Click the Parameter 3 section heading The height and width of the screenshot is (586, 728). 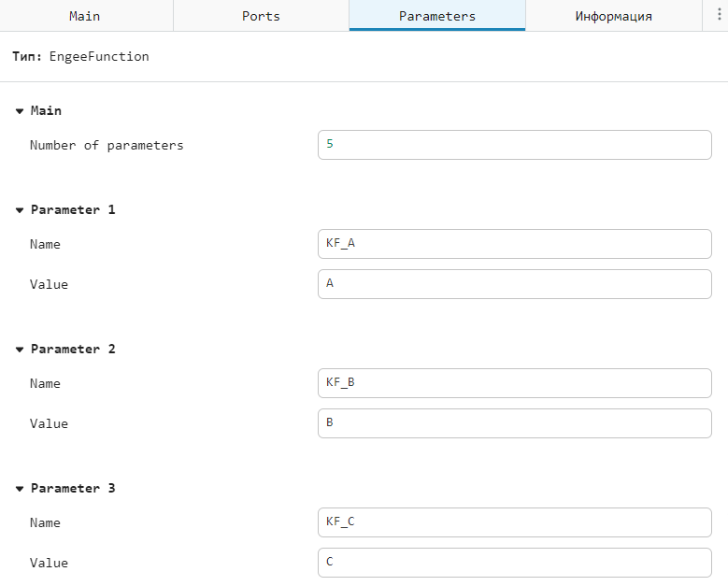click(73, 489)
